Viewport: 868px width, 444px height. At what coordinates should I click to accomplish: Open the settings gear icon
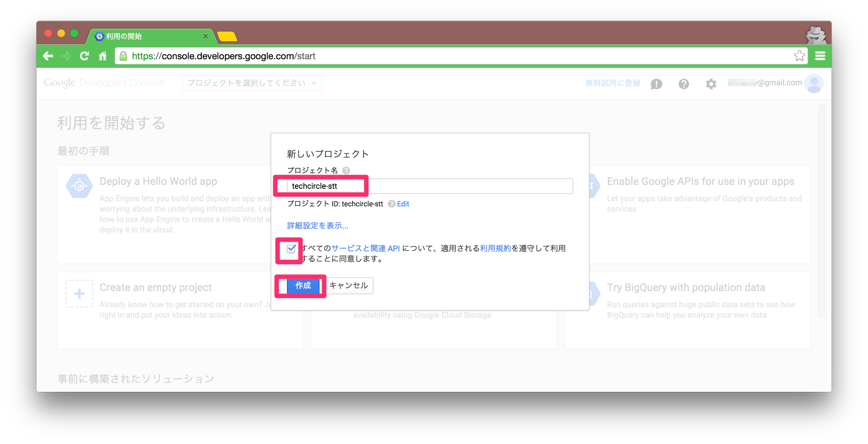tap(711, 84)
